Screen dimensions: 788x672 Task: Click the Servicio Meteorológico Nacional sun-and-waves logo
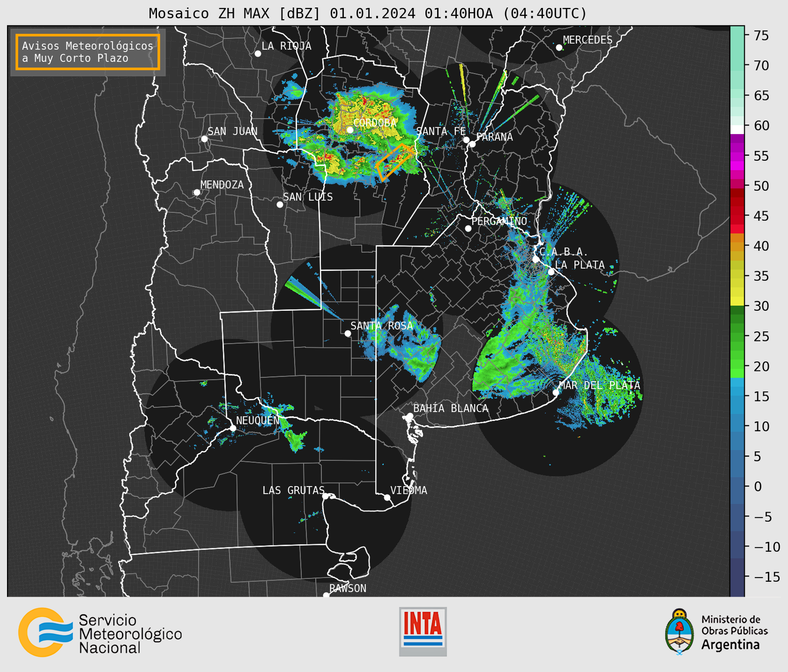click(46, 632)
